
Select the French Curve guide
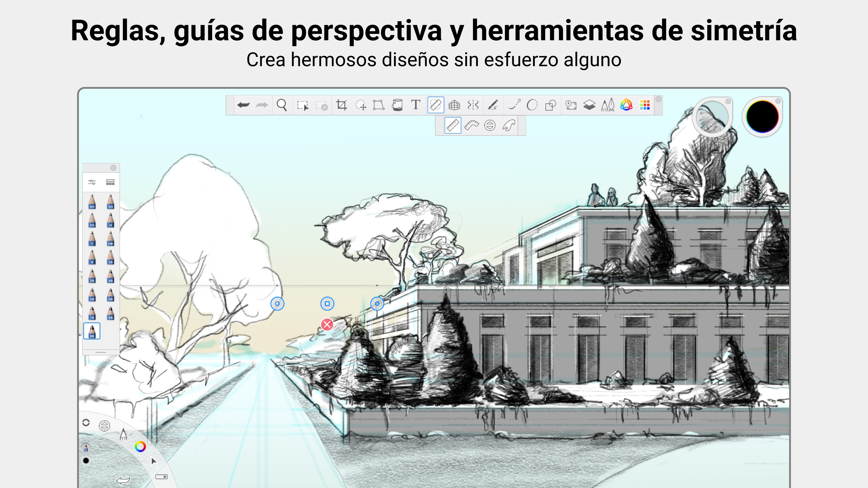[x=509, y=125]
